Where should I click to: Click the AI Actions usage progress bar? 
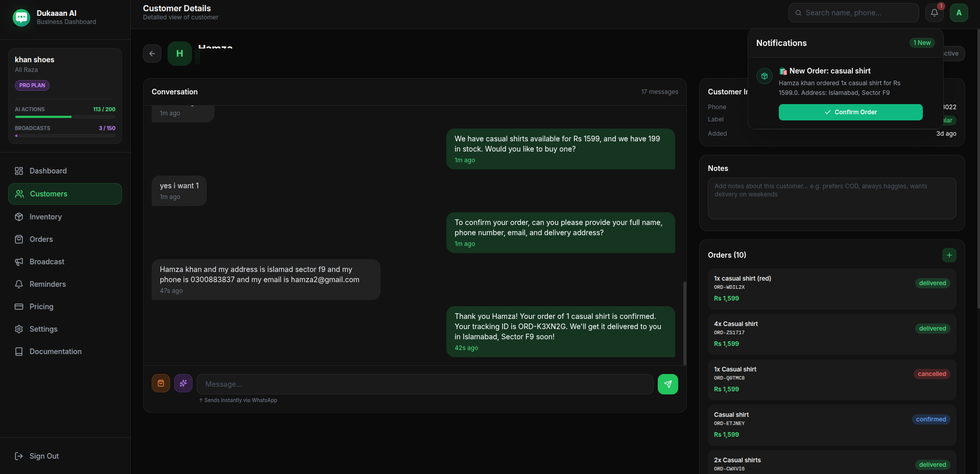pos(65,116)
